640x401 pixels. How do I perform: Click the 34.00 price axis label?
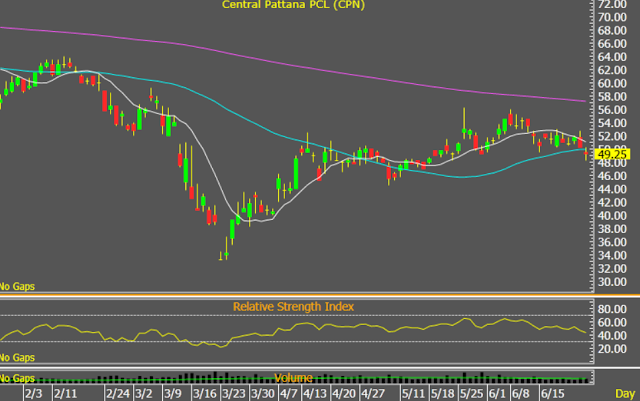[x=612, y=255]
